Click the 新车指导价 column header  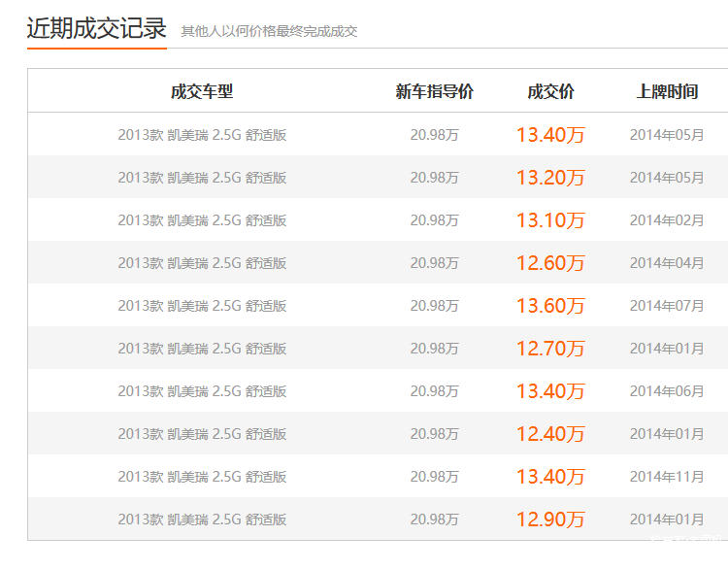434,92
